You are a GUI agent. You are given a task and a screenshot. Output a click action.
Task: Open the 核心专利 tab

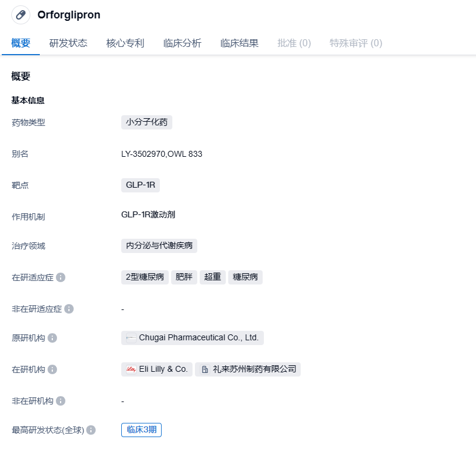point(125,43)
